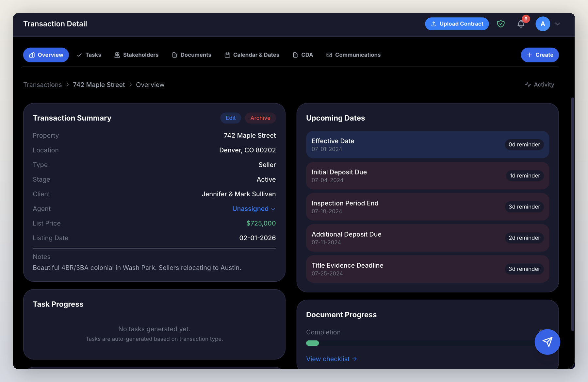Viewport: 588px width, 382px height.
Task: Click the Upload Contract button
Action: click(457, 24)
